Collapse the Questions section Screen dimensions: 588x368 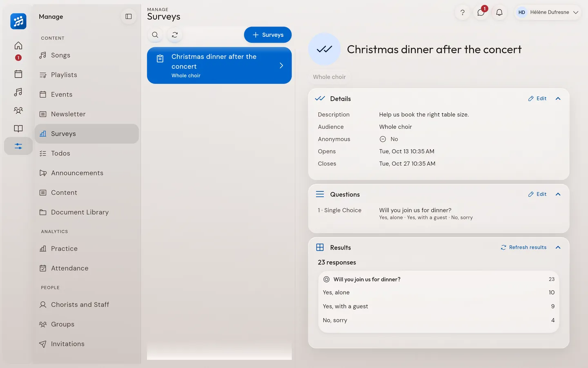click(x=558, y=194)
